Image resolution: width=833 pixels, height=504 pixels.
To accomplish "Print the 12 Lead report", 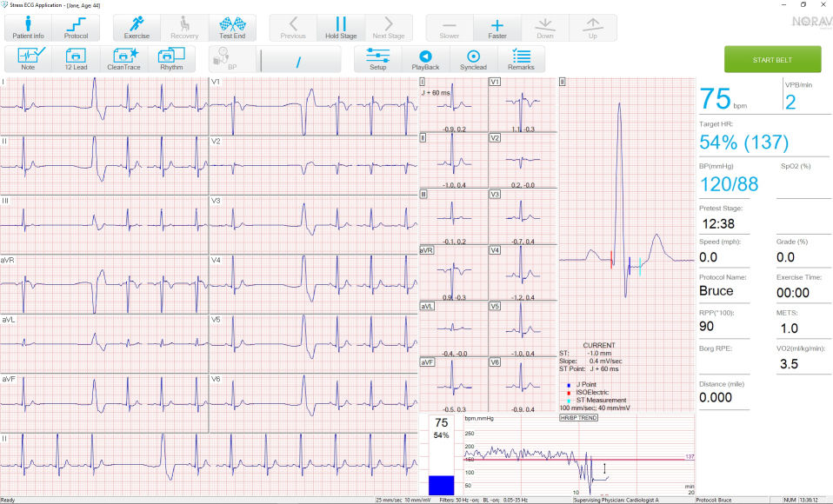I will [76, 59].
